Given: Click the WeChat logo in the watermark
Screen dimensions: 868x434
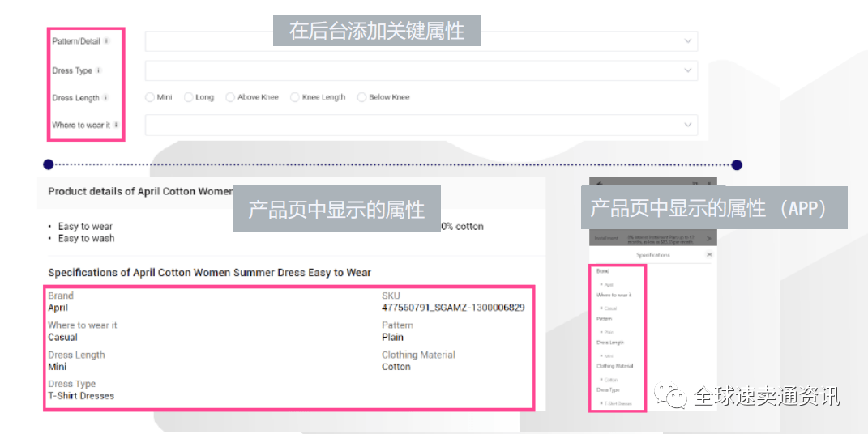Looking at the screenshot, I should (x=672, y=396).
